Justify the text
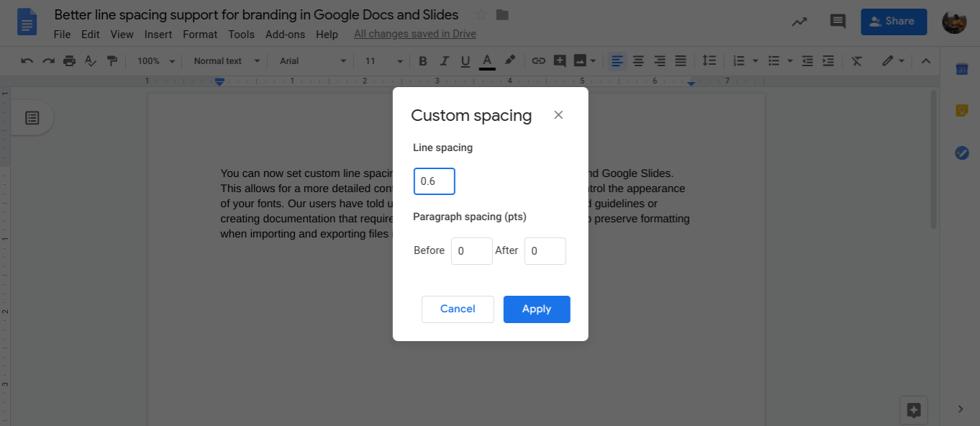This screenshot has width=980, height=426. (x=681, y=61)
